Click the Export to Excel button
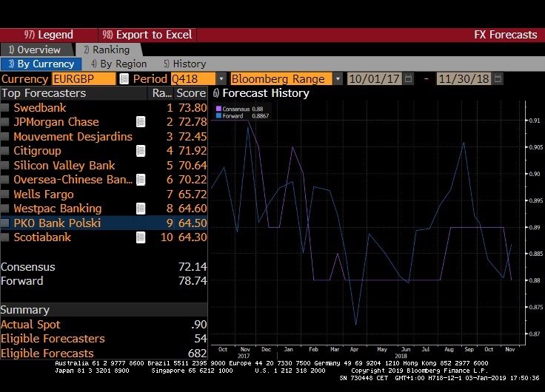 click(x=147, y=35)
